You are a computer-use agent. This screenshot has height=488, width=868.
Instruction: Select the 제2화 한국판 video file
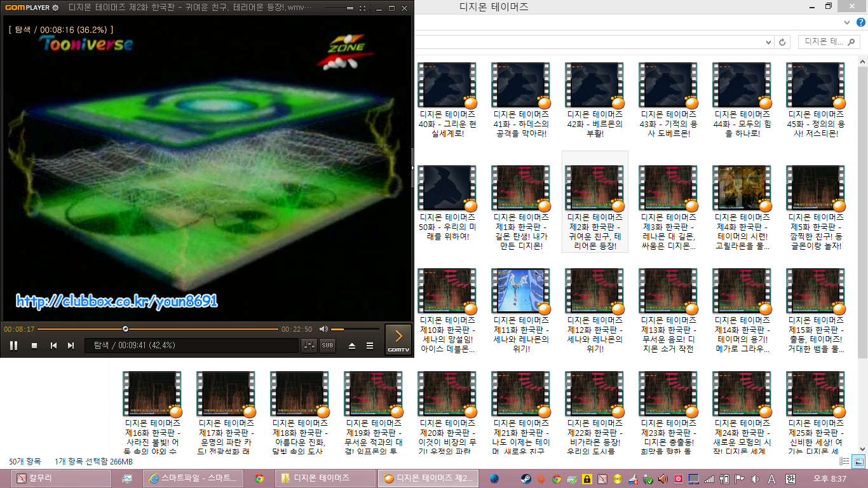595,202
